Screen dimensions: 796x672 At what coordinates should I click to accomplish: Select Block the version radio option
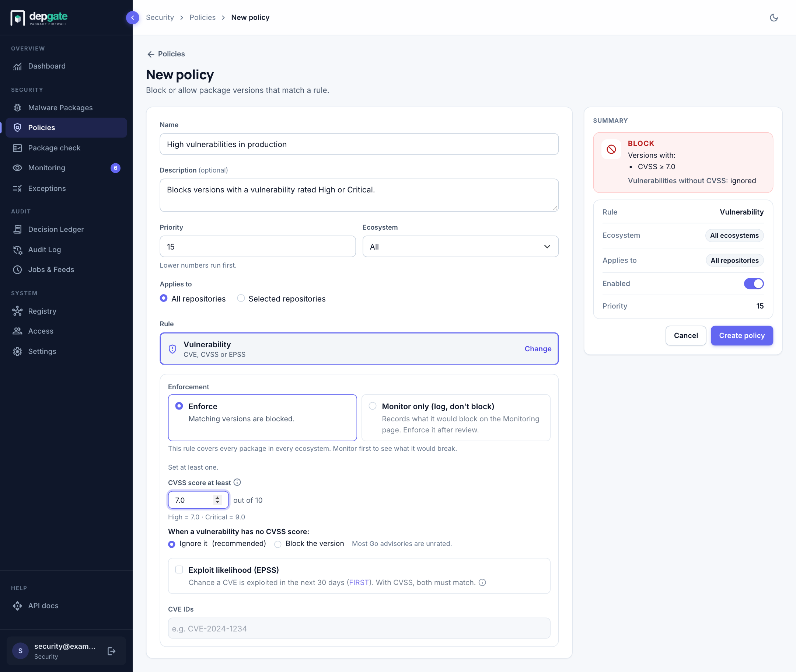(277, 544)
